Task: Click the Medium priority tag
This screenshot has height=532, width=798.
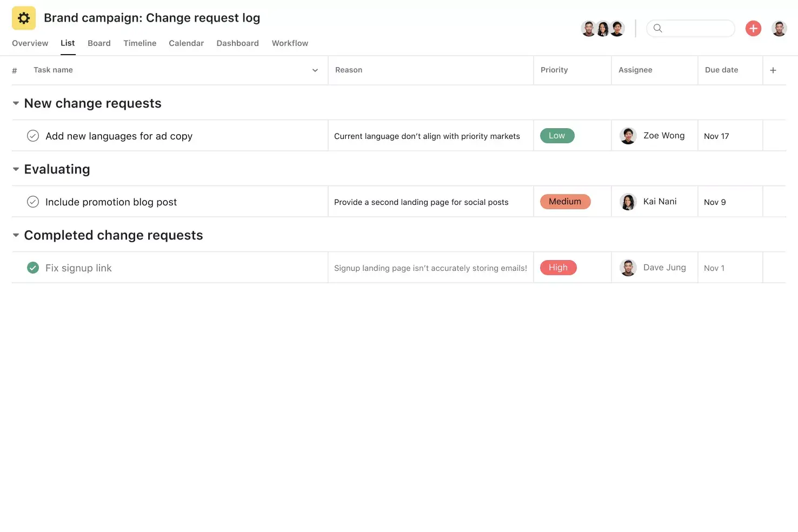Action: coord(565,201)
